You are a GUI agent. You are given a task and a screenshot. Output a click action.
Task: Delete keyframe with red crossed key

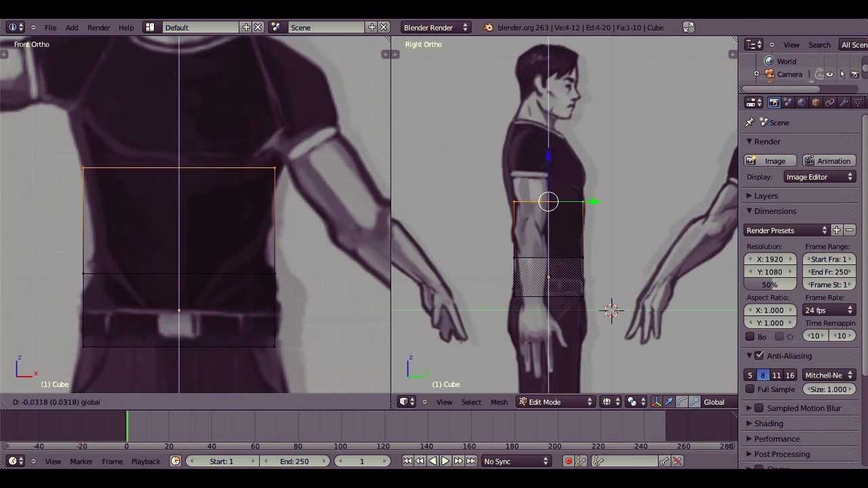[677, 462]
